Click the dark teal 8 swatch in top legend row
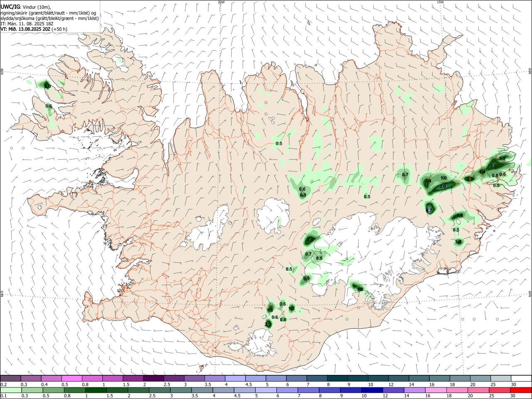This screenshot has height=399, width=532. (x=337, y=379)
